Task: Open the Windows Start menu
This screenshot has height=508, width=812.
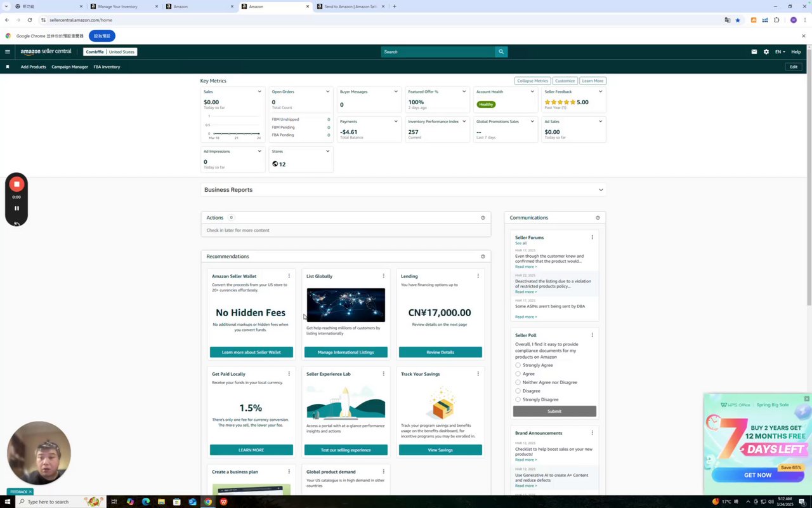Action: 7,502
